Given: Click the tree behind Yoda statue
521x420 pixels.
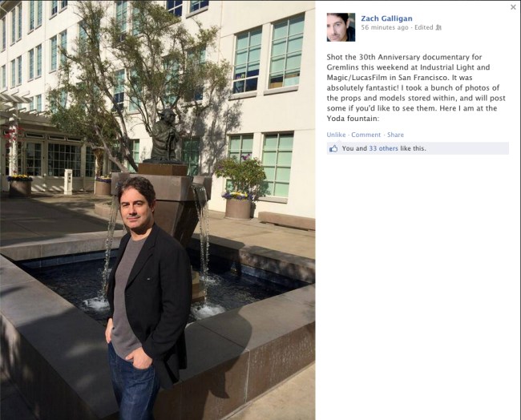Looking at the screenshot, I should pyautogui.click(x=139, y=76).
